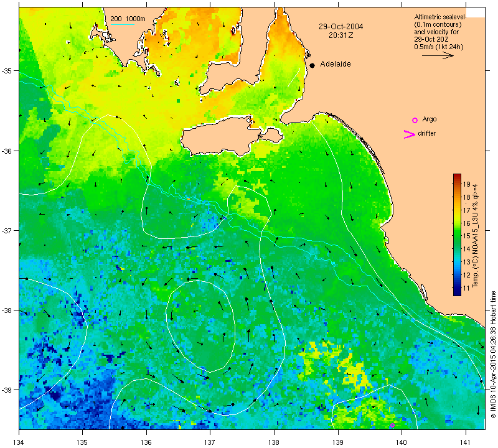498x448 pixels.
Task: Click the 134 longitude axis label
Action: click(x=19, y=442)
